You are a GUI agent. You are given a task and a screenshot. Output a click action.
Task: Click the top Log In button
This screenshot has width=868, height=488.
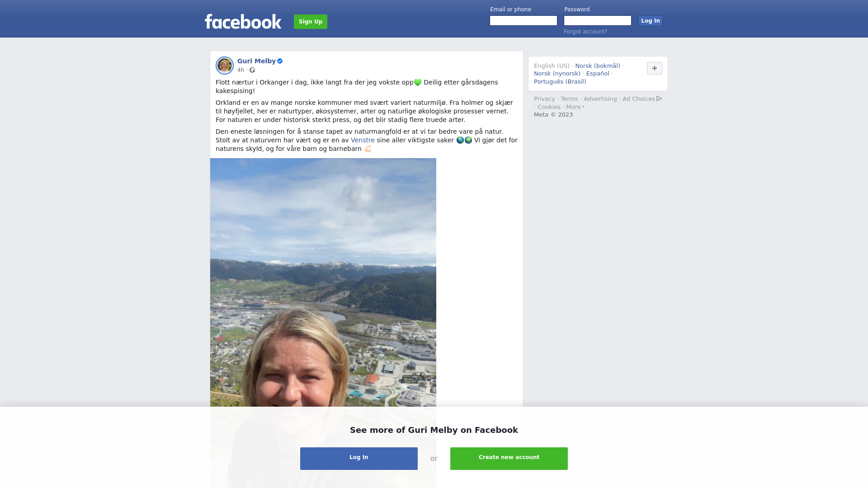[650, 21]
